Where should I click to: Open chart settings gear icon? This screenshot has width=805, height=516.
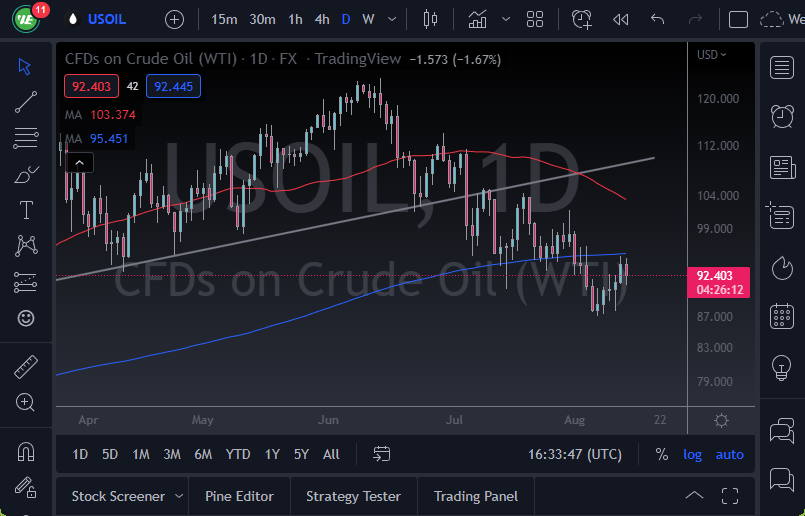click(x=721, y=420)
